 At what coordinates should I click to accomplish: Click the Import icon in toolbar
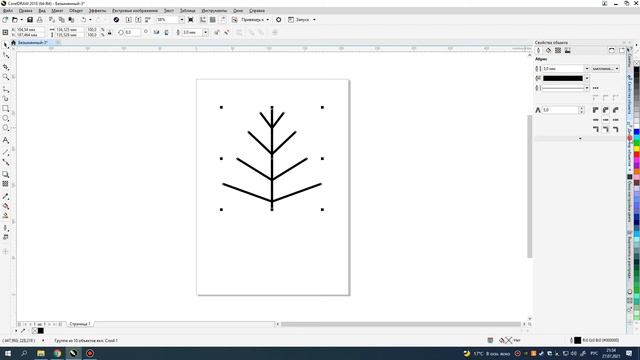pos(129,20)
